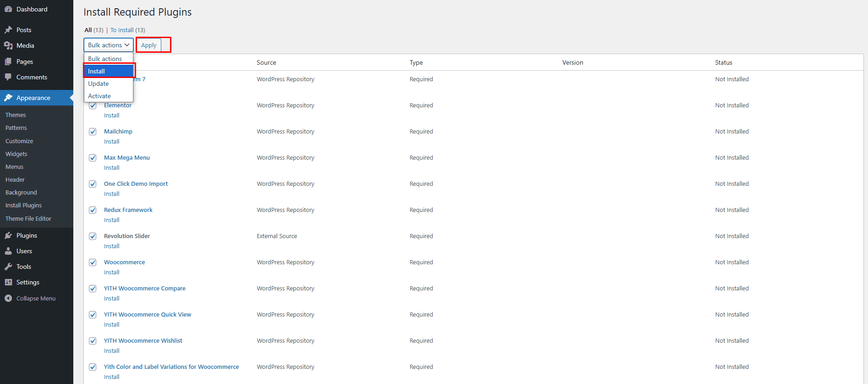Uncheck the Redux Framework checkbox
Viewport: 868px width, 384px height.
93,210
